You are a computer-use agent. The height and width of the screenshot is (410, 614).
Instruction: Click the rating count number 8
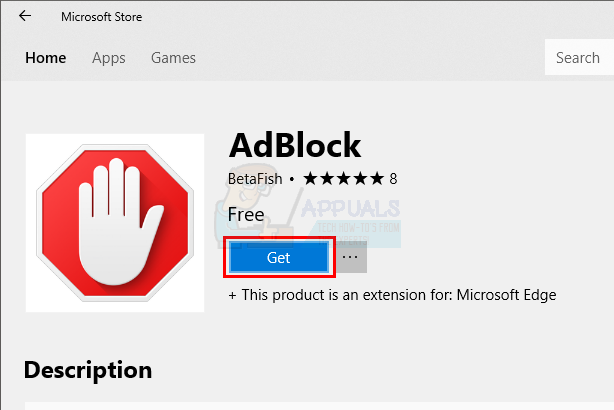(x=393, y=179)
